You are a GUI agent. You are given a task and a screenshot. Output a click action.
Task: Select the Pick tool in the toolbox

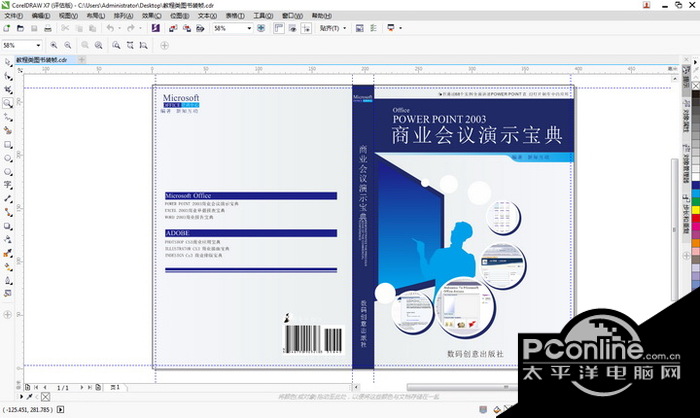pos(8,63)
